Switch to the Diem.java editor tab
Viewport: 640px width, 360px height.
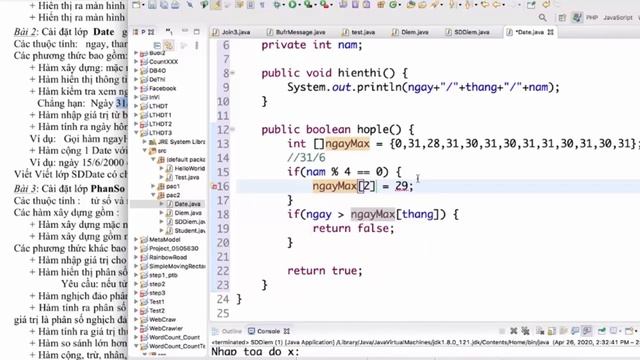coord(410,32)
